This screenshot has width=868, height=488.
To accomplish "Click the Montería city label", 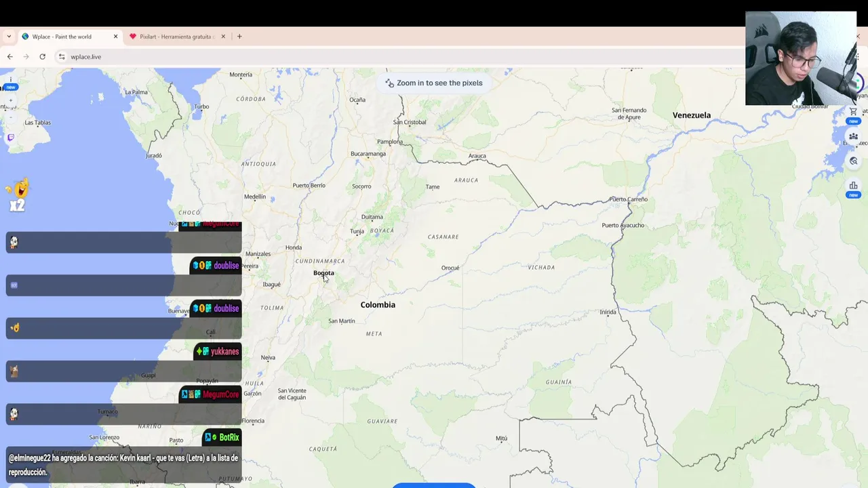I will pyautogui.click(x=241, y=75).
